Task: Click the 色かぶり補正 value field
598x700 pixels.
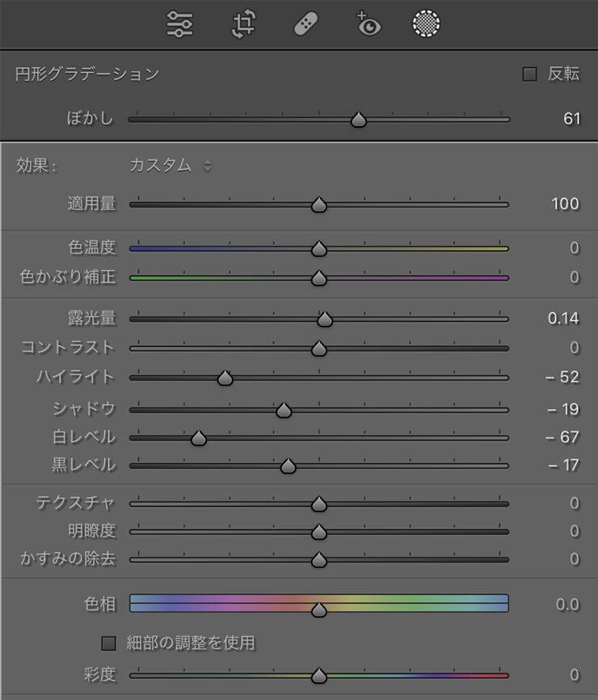Action: coord(575,277)
